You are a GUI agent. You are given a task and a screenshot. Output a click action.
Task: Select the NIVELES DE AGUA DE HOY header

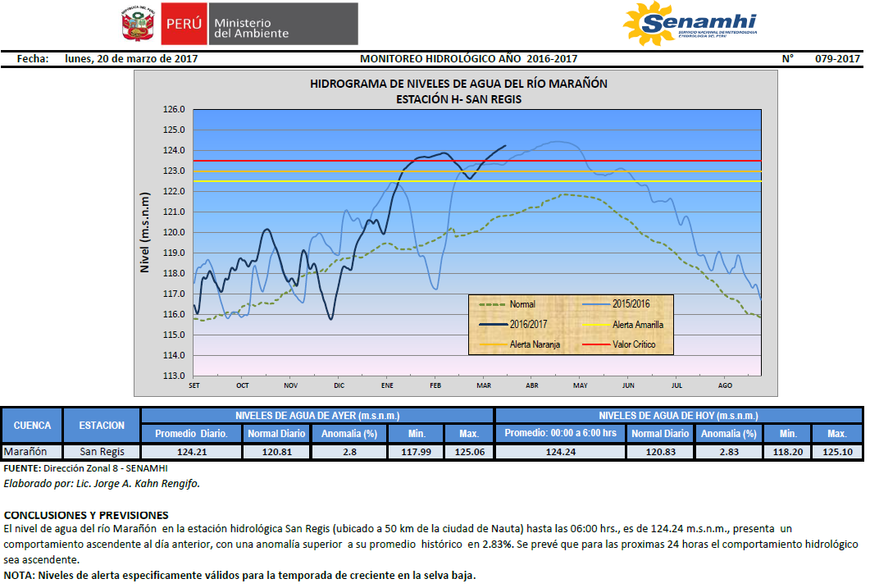678,416
